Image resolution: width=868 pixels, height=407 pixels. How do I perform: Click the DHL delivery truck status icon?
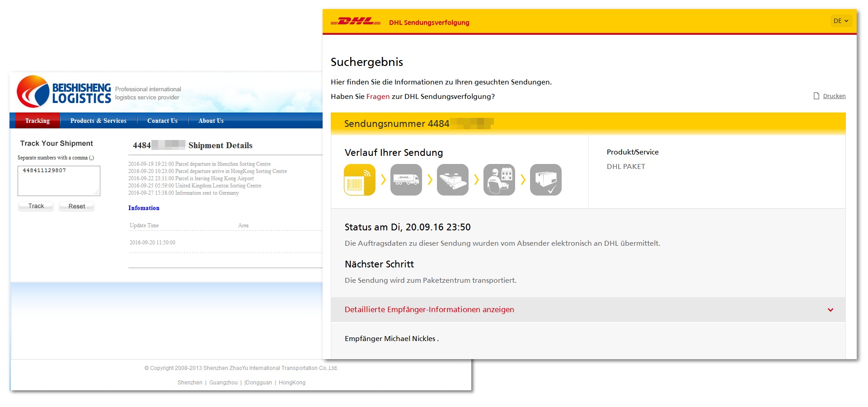[406, 180]
